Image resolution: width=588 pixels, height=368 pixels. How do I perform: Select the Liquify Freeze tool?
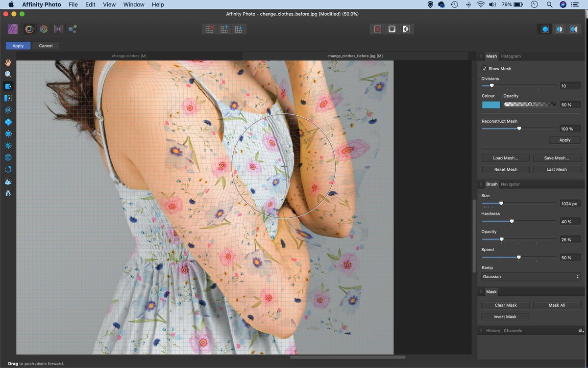pos(8,181)
